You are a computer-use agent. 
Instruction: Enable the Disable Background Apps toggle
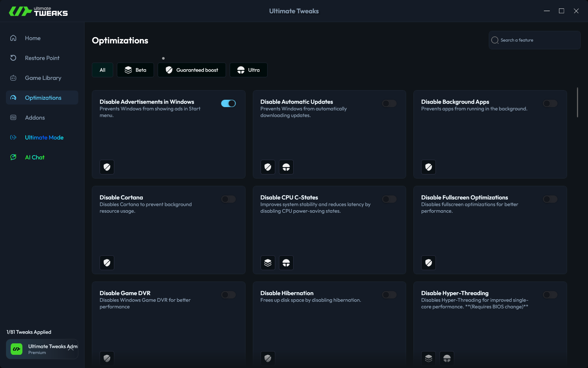point(550,103)
